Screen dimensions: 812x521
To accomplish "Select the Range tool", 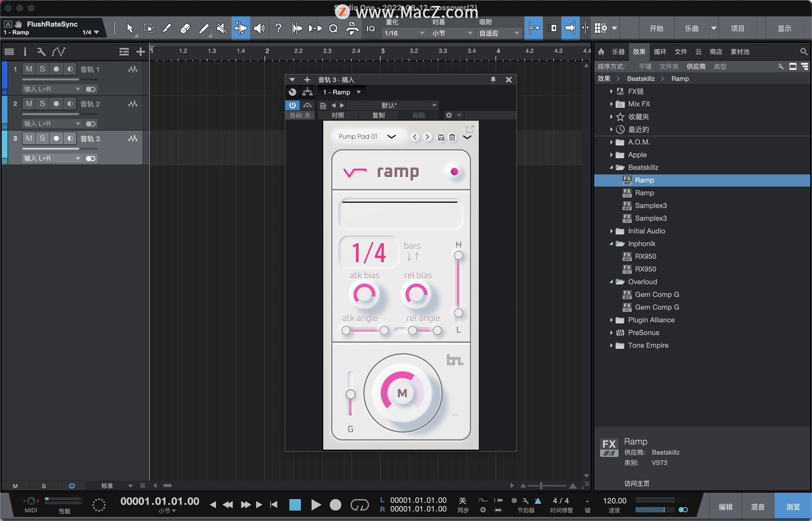I will tap(148, 28).
